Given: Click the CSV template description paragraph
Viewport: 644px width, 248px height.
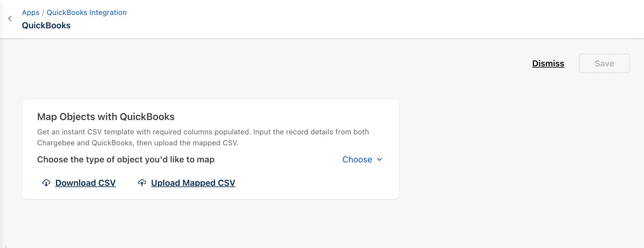Looking at the screenshot, I should (x=203, y=132).
